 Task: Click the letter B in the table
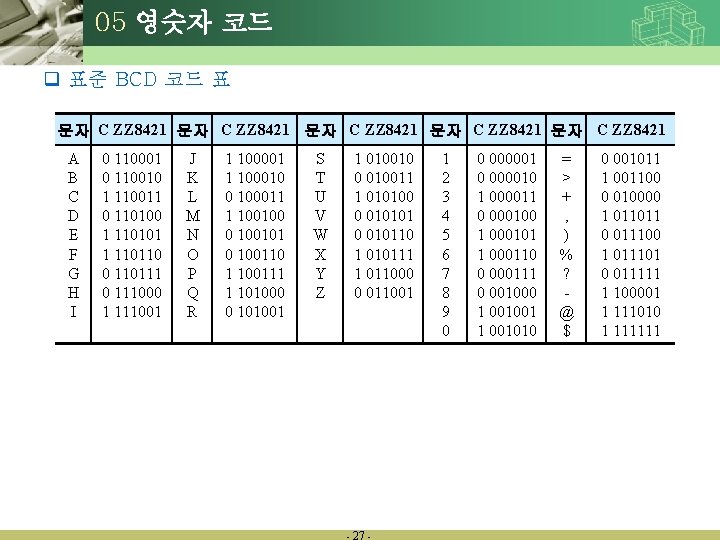[73, 178]
